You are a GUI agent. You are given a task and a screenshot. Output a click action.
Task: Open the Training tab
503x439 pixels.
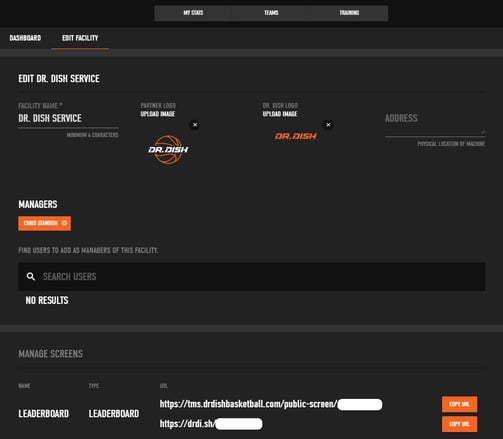point(349,13)
